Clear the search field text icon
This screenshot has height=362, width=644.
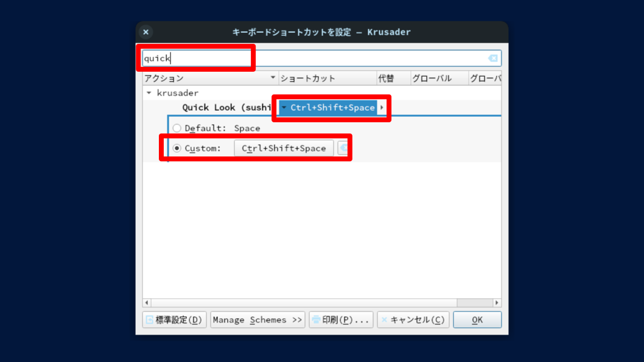493,58
